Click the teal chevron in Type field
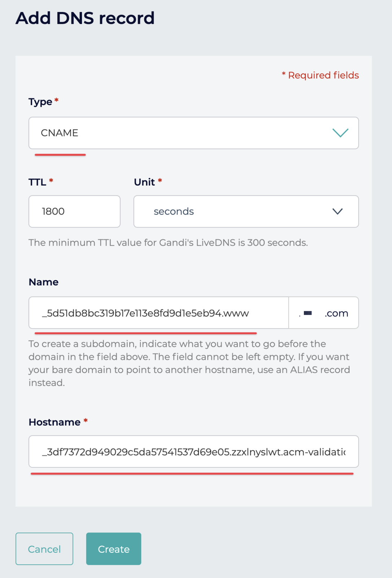 point(340,133)
